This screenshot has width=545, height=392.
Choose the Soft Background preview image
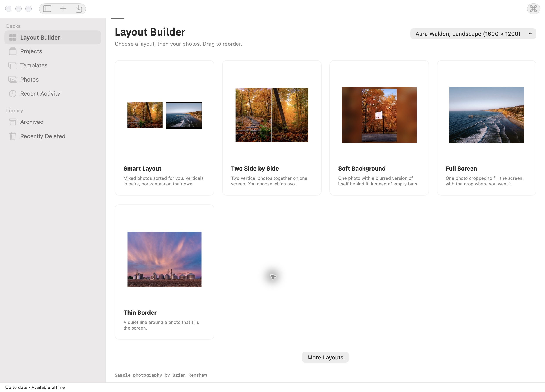[379, 115]
